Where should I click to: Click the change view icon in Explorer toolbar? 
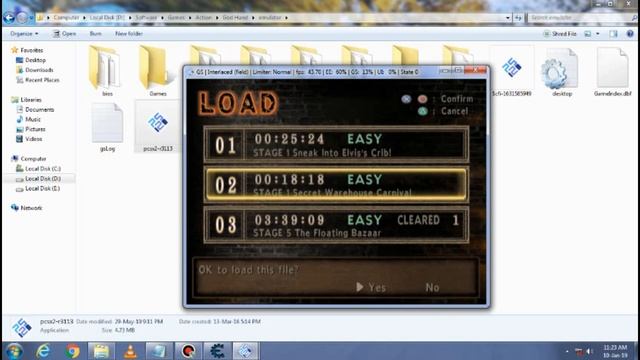point(588,34)
